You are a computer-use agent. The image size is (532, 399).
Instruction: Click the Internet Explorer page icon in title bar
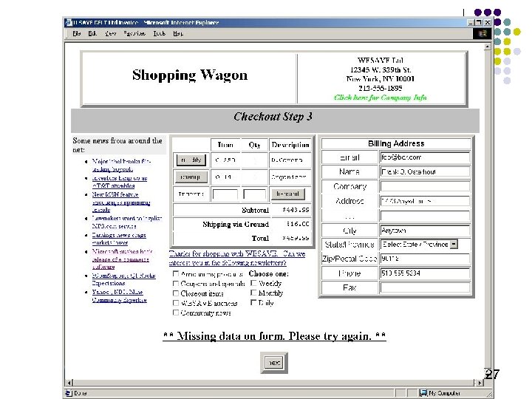(68, 22)
